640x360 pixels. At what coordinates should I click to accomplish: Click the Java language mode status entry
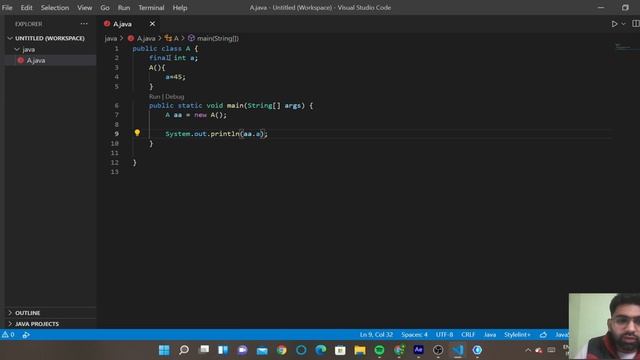[x=490, y=335]
